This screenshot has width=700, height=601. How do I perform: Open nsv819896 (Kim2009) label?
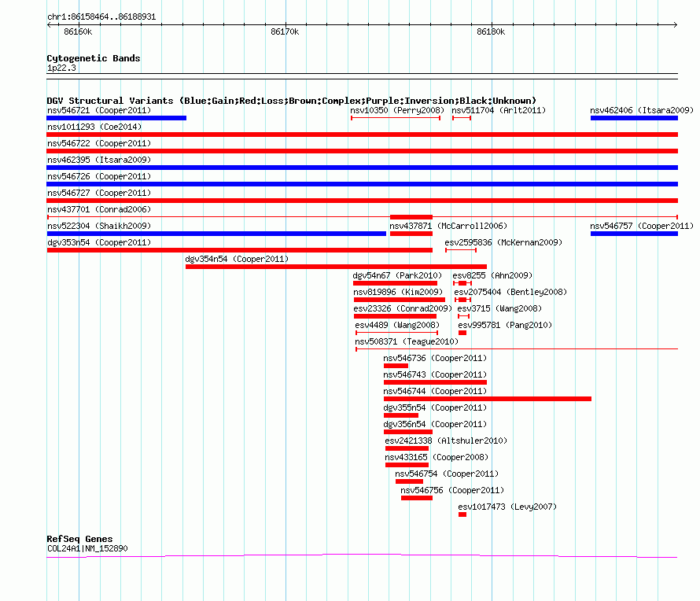[398, 292]
